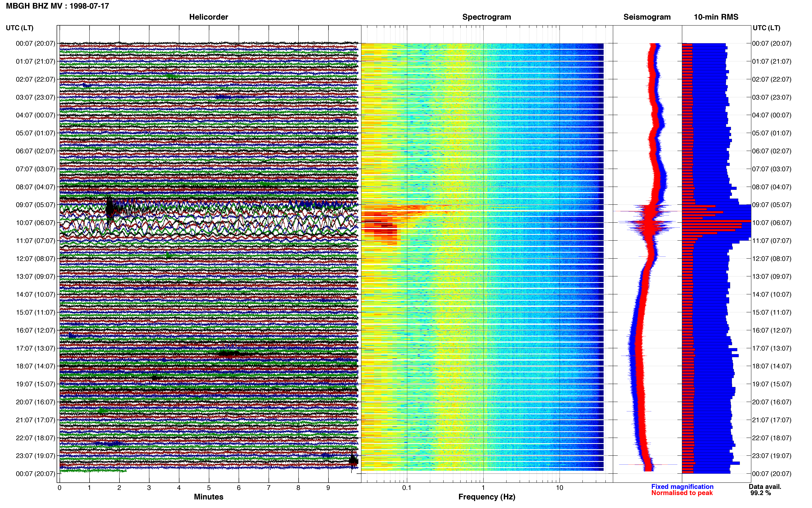Click the left time label '00:07 (20:07)' at top
Viewport: 812px width, 508px height.
point(35,43)
